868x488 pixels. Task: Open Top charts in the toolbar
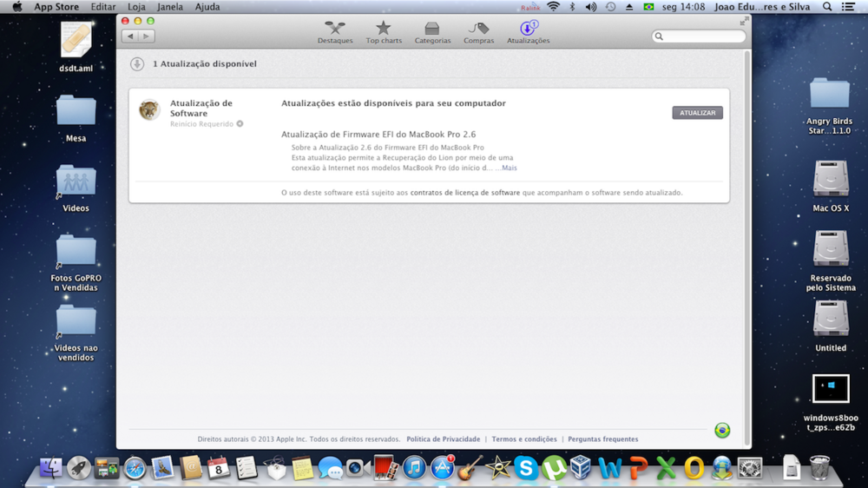(x=384, y=32)
